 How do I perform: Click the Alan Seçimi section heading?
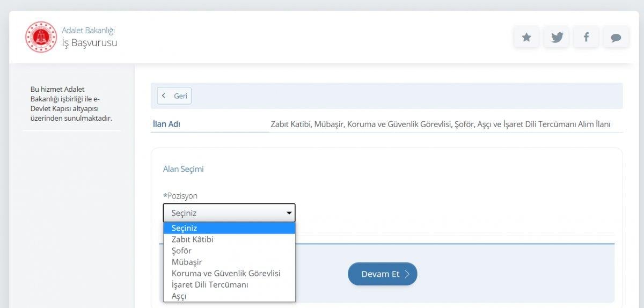tap(183, 169)
